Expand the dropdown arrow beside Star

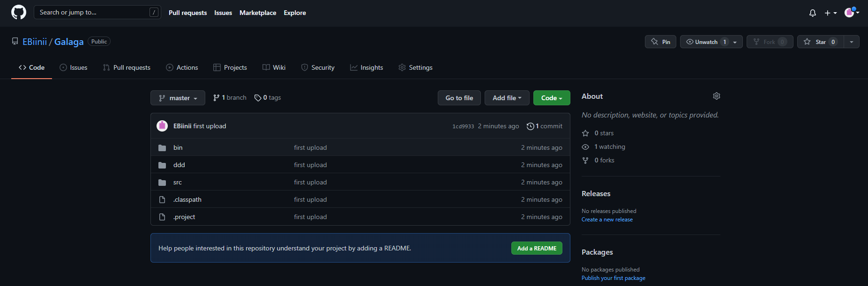click(x=852, y=42)
